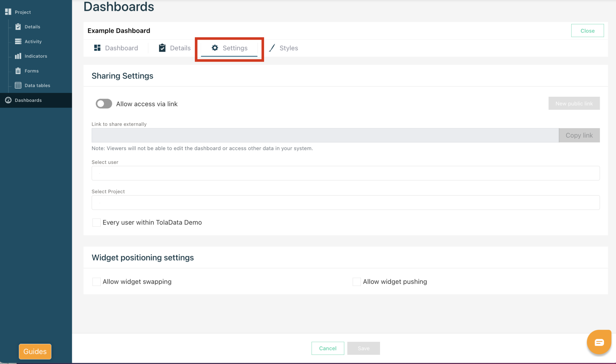The image size is (616, 364).
Task: Click the Styles pen icon
Action: tap(272, 48)
